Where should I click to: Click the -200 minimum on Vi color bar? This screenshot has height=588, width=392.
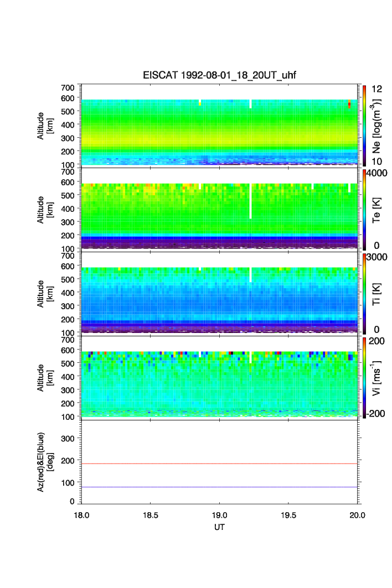coord(376,414)
